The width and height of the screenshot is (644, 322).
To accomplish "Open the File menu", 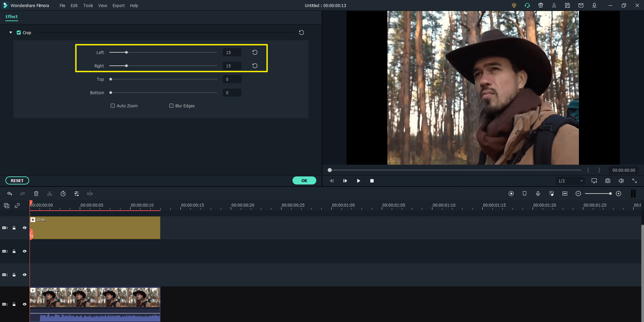I will (x=62, y=5).
